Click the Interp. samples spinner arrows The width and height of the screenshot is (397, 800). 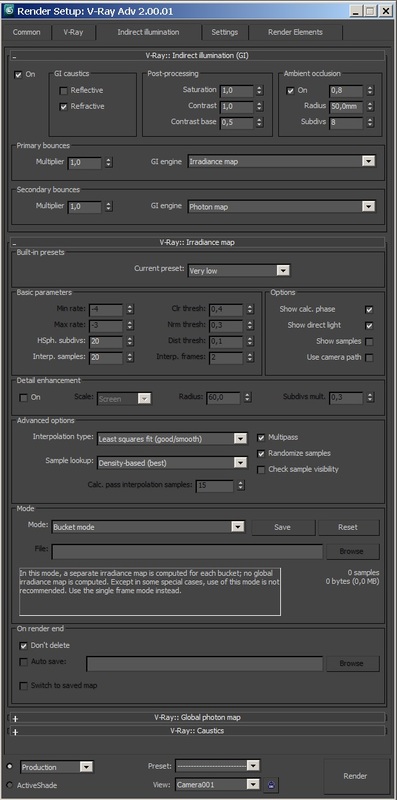[130, 358]
